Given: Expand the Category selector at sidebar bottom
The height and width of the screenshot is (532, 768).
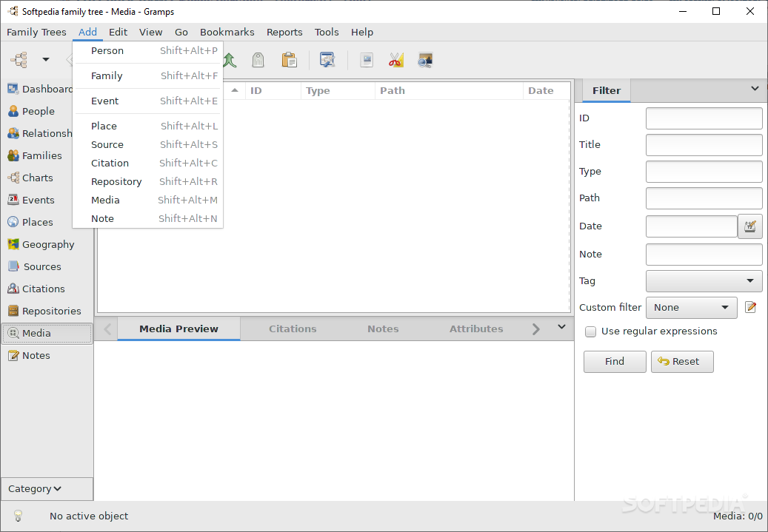Looking at the screenshot, I should click(x=47, y=489).
